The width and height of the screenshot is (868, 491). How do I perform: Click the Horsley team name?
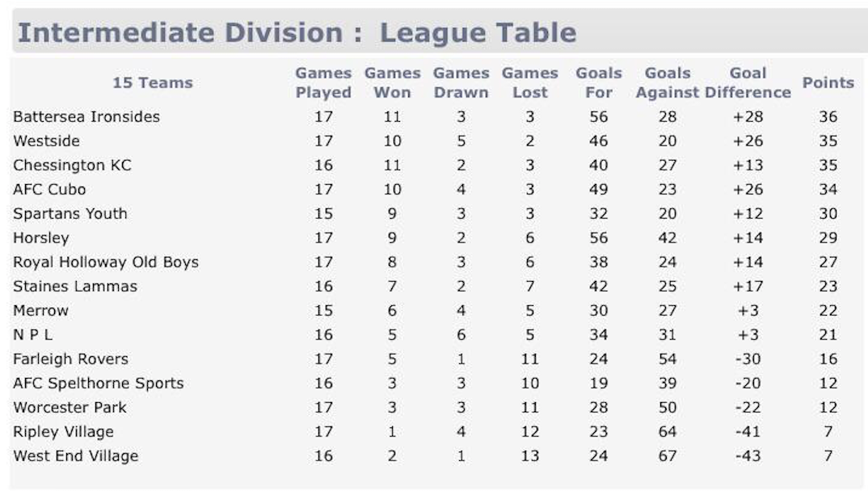[x=41, y=238]
